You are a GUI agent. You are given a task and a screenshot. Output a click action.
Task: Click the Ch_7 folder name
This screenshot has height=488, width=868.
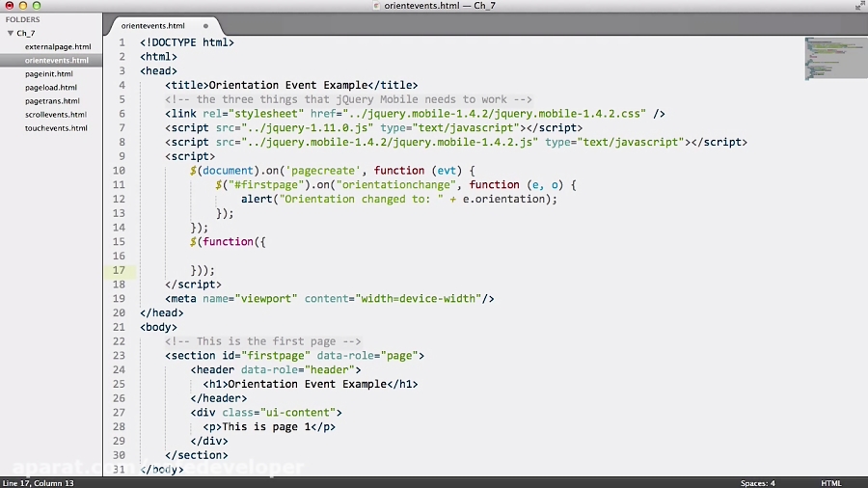(x=25, y=33)
